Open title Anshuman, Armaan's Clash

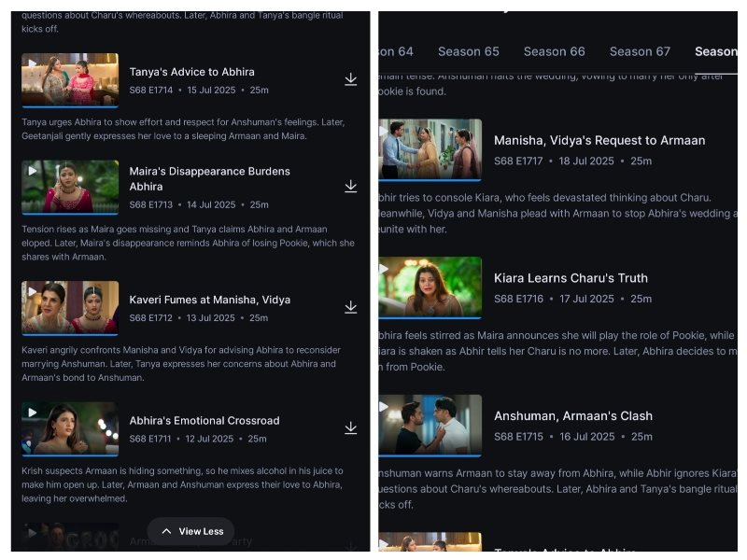[x=573, y=416]
